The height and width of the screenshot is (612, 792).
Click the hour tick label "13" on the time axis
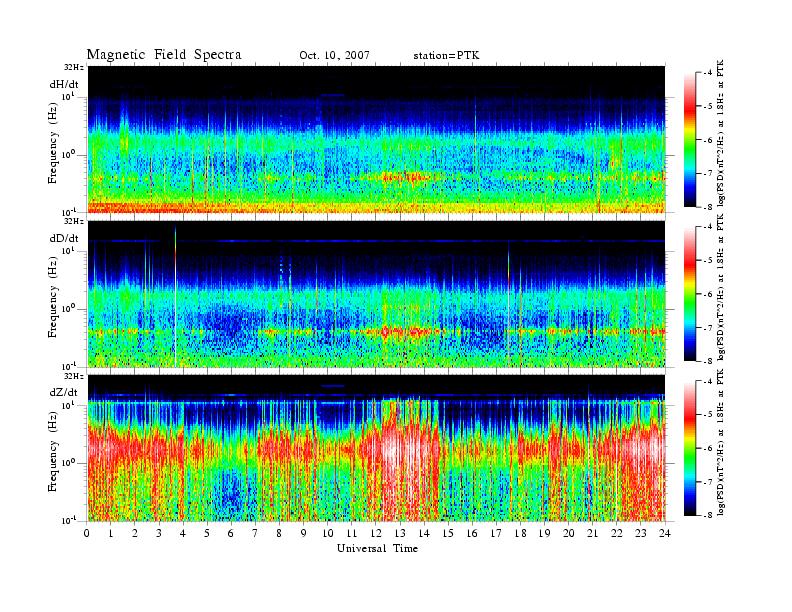coord(400,533)
